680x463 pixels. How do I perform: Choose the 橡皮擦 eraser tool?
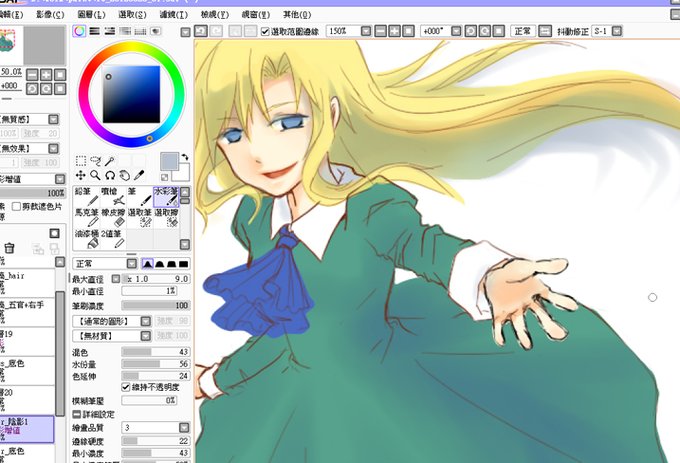[x=113, y=218]
